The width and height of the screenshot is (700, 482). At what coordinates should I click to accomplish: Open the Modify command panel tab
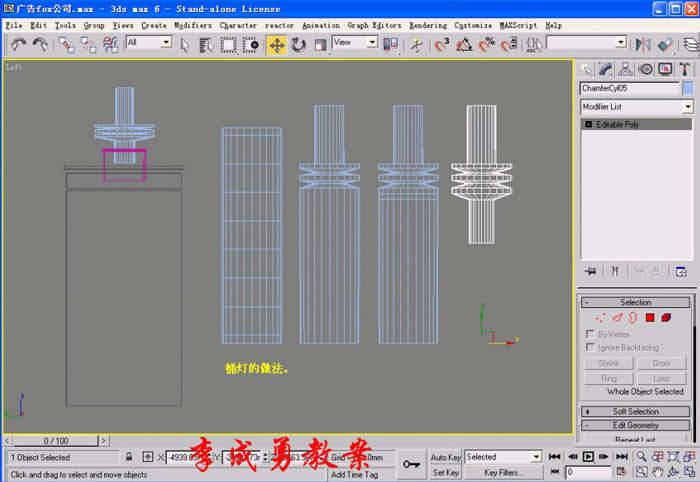pos(606,69)
